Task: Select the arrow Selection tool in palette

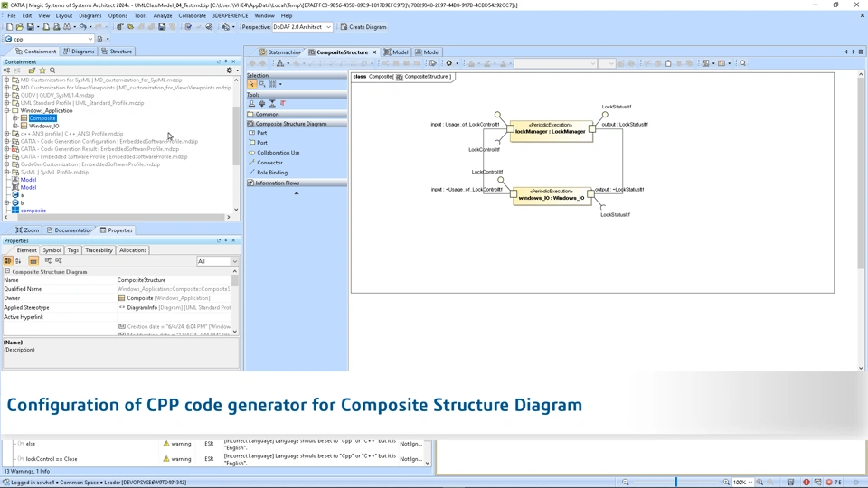Action: tap(252, 84)
